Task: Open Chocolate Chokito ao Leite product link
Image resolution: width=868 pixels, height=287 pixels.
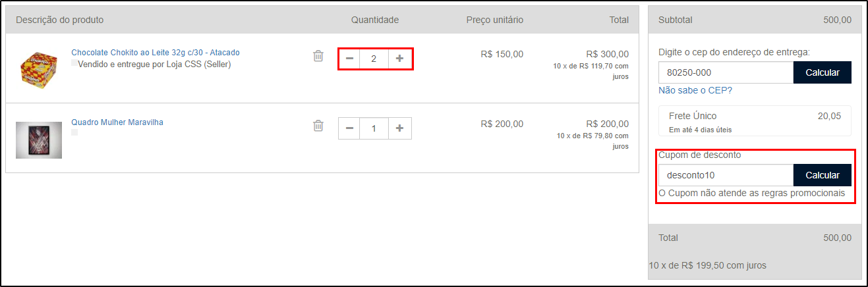Action: 156,53
